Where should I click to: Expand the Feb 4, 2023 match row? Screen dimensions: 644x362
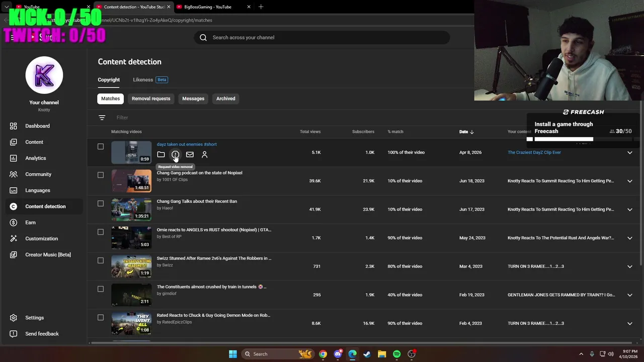point(630,323)
